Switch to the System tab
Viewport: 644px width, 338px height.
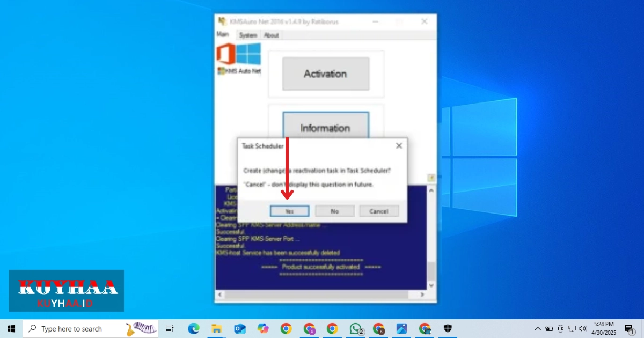[248, 35]
